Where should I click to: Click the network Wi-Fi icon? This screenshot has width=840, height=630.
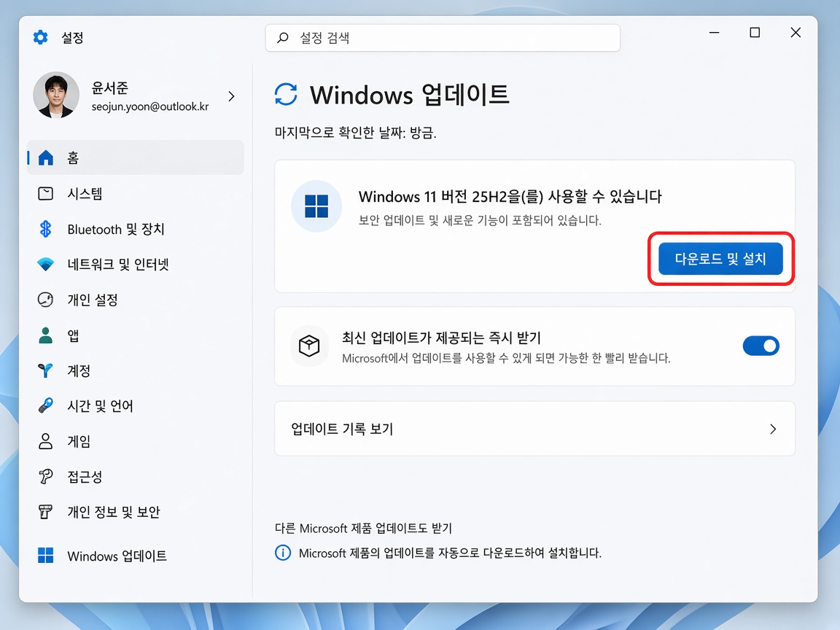pos(45,264)
